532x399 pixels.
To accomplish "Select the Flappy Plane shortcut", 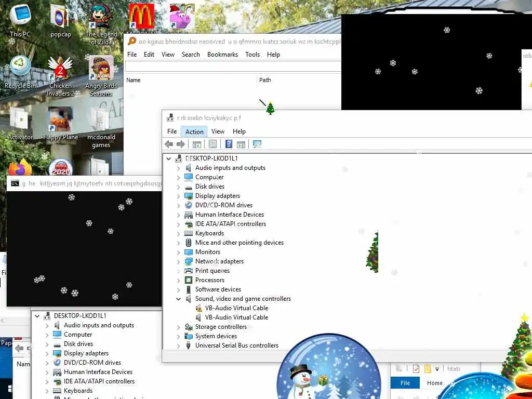I will (60, 124).
